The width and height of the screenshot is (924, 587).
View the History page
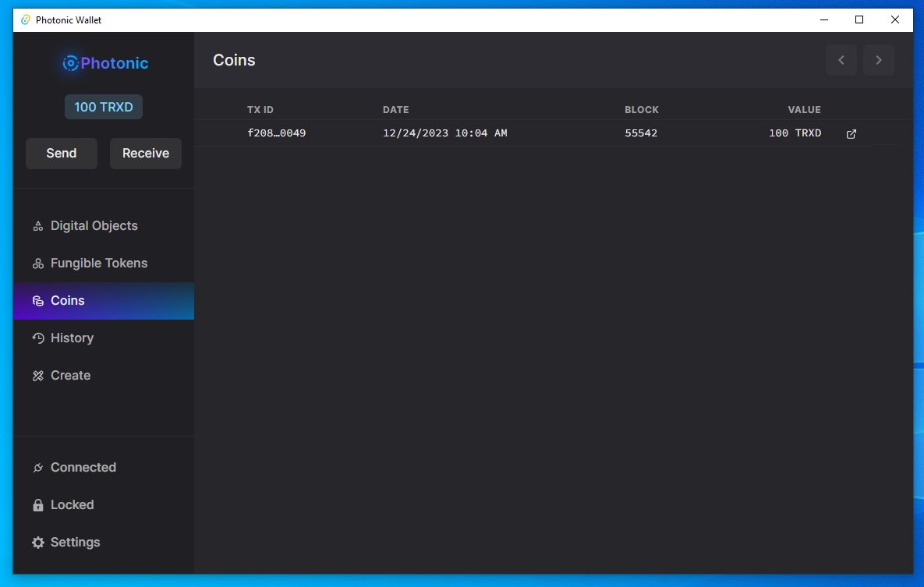[x=104, y=338]
